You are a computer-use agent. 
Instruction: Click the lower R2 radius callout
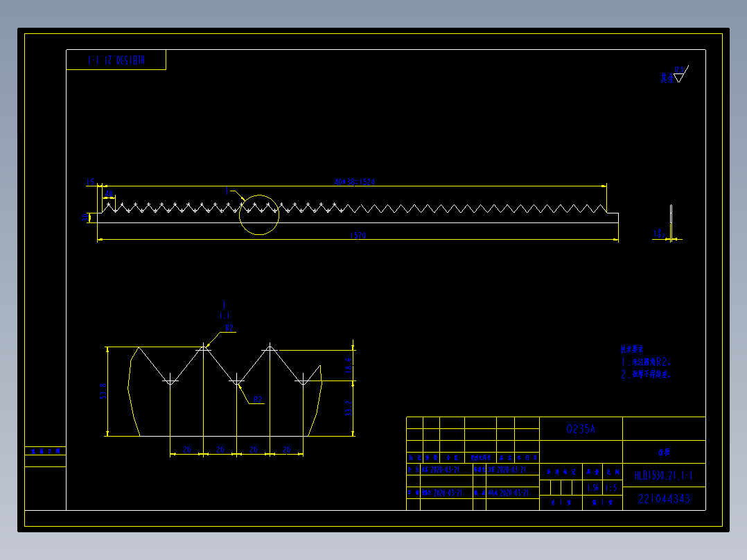[x=258, y=399]
